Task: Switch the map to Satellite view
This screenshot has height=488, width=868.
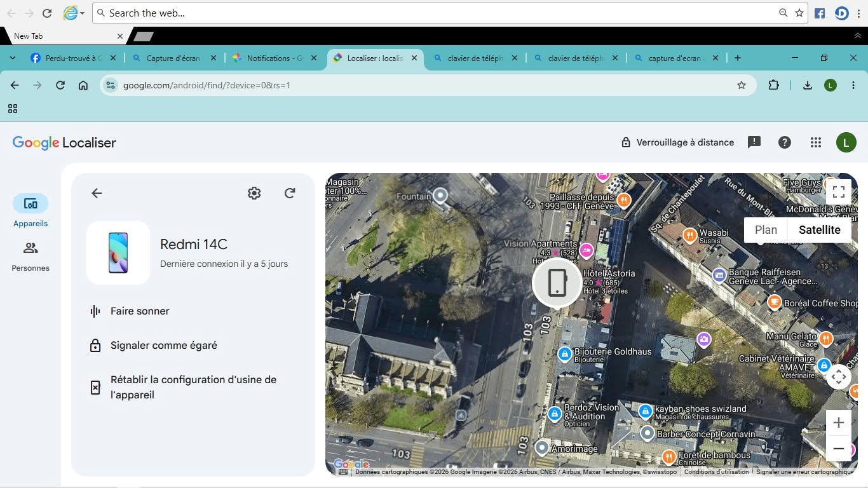Action: (819, 230)
